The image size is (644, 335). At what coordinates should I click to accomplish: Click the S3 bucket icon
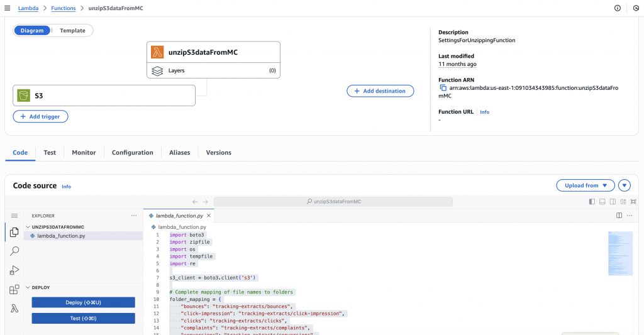coord(24,96)
